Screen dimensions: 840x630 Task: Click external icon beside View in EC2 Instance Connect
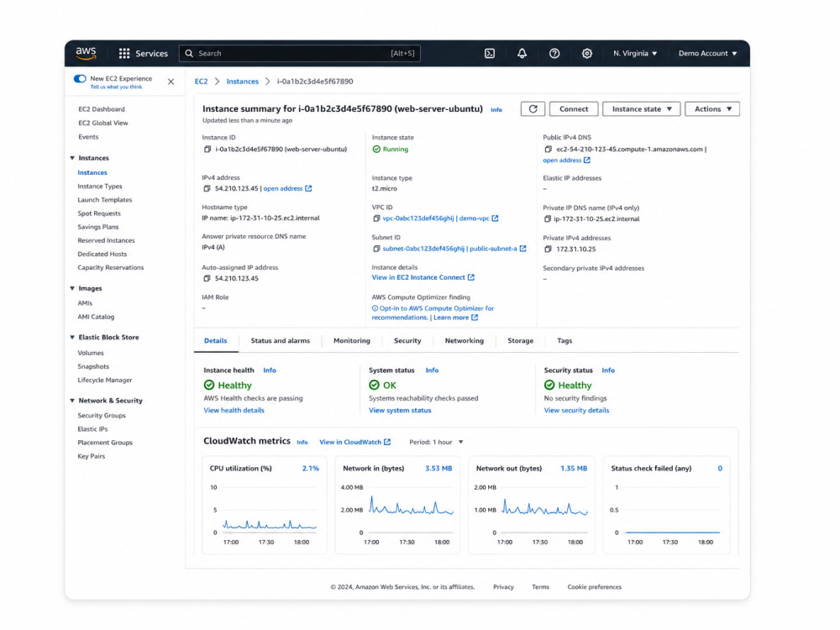click(x=471, y=277)
